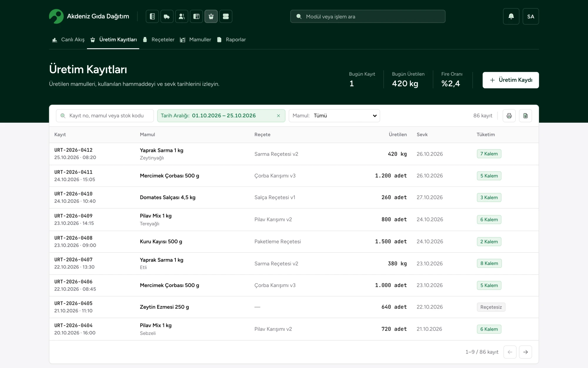Switch to the Canlı Akış tab
This screenshot has height=368, width=588.
(68, 40)
